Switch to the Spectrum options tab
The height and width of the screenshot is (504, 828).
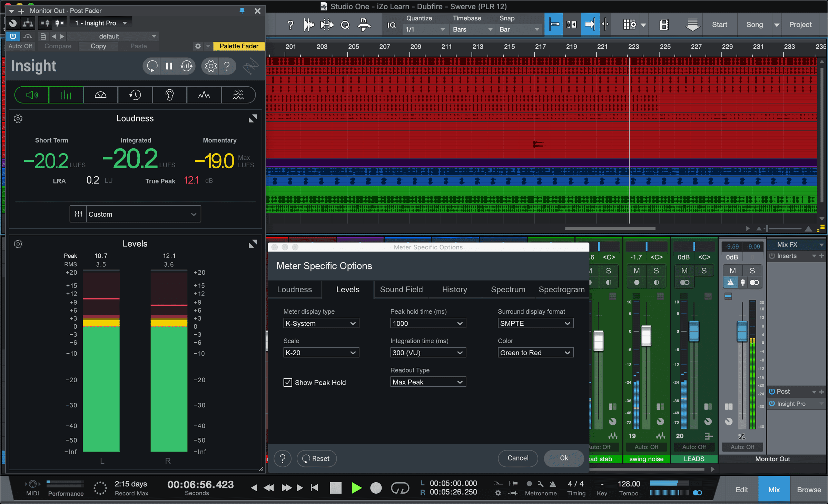click(x=508, y=289)
